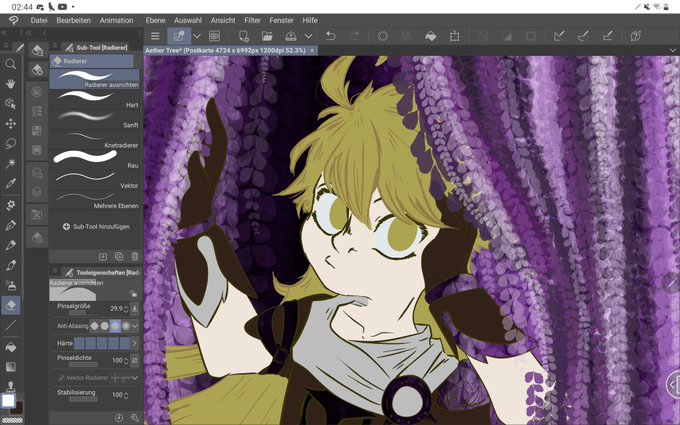
Task: Click the fill bucket icon in command bar
Action: (431, 36)
